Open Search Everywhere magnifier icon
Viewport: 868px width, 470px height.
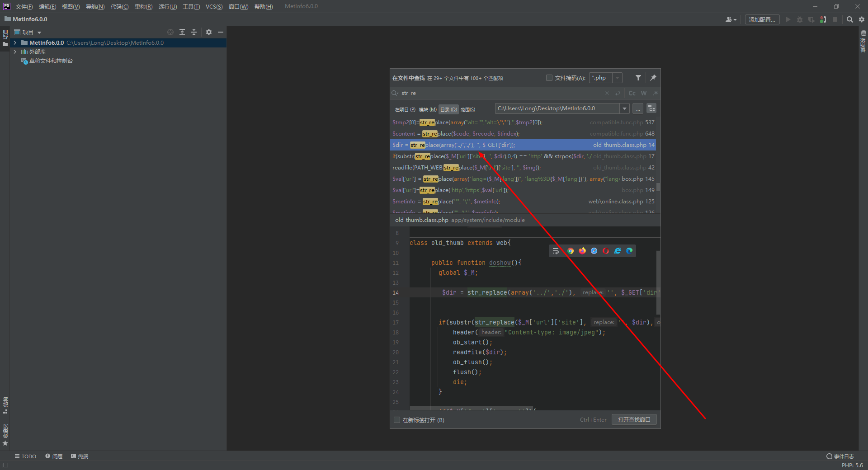click(x=850, y=19)
